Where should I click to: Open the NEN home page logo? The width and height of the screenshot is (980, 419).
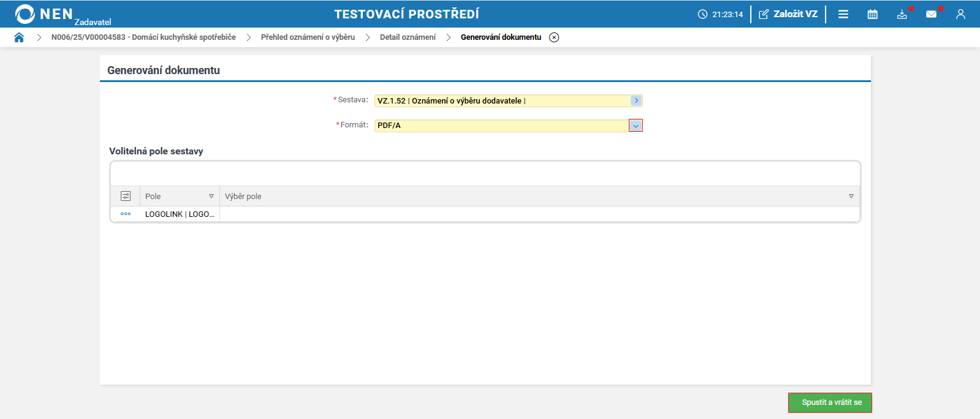coord(44,13)
